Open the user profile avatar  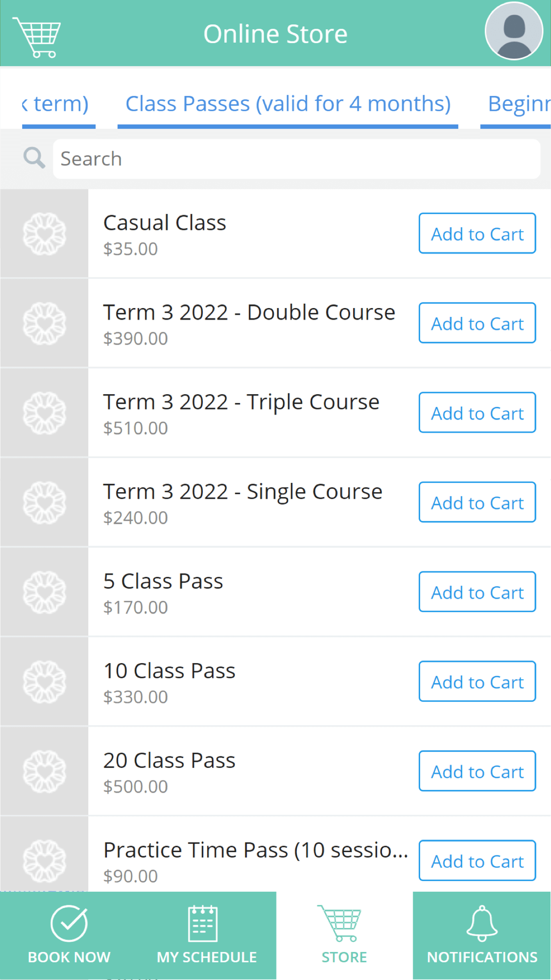[x=514, y=31]
